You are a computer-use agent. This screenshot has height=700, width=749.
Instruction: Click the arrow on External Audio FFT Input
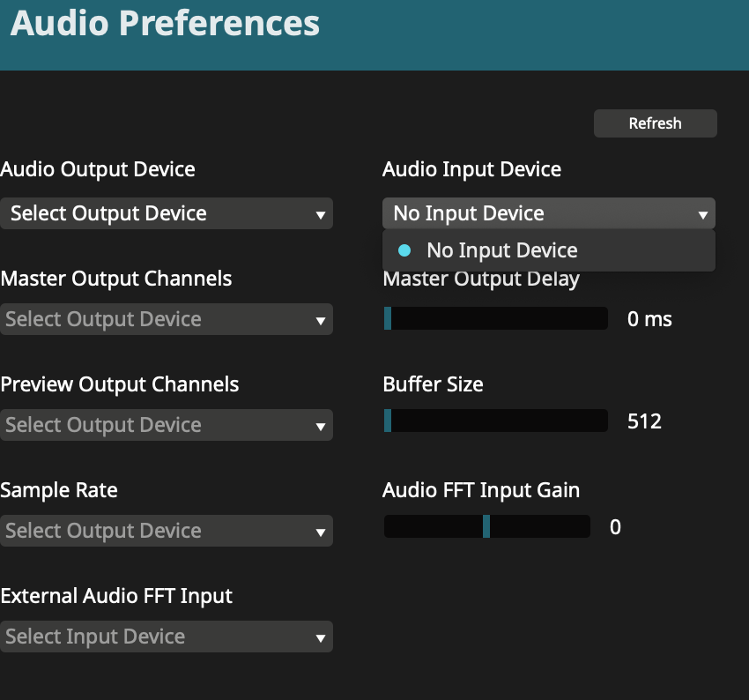tap(321, 638)
